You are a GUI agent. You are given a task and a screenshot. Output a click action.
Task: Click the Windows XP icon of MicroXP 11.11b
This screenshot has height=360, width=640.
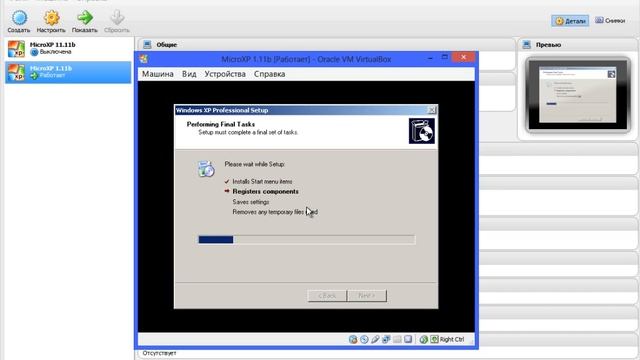(x=16, y=49)
